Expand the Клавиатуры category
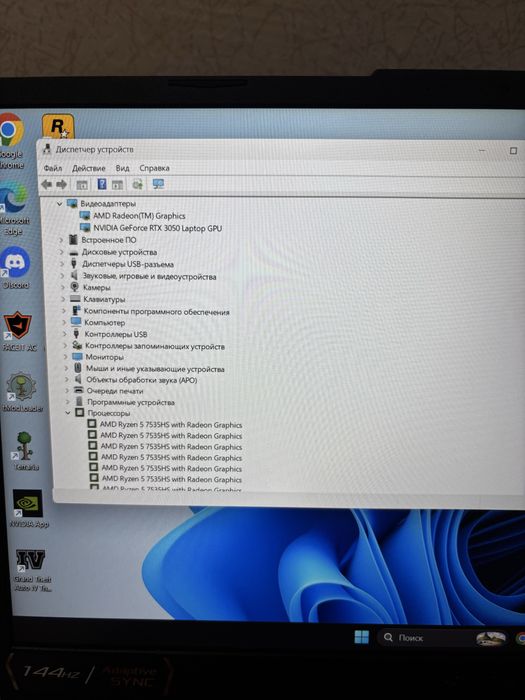525x700 pixels. pyautogui.click(x=63, y=300)
